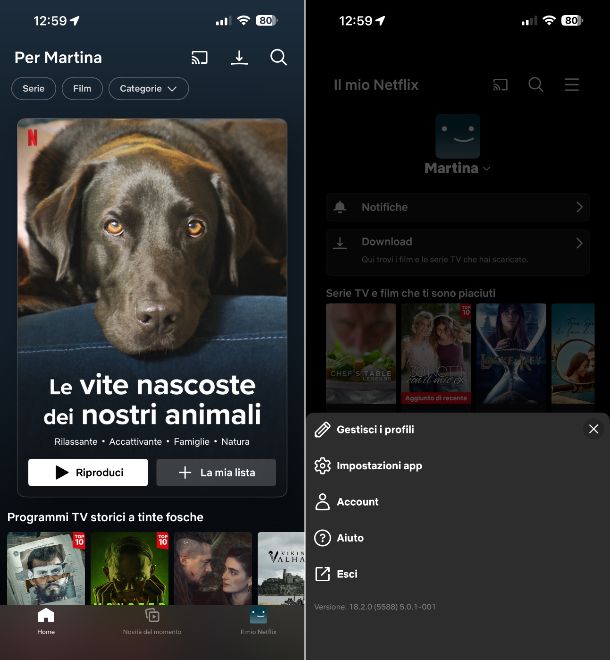This screenshot has width=610, height=660.
Task: Close the bottom sheet with X
Action: [x=594, y=429]
